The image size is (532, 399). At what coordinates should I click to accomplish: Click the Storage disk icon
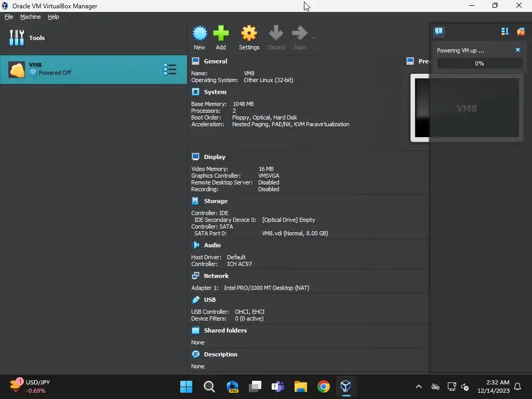[x=195, y=201]
